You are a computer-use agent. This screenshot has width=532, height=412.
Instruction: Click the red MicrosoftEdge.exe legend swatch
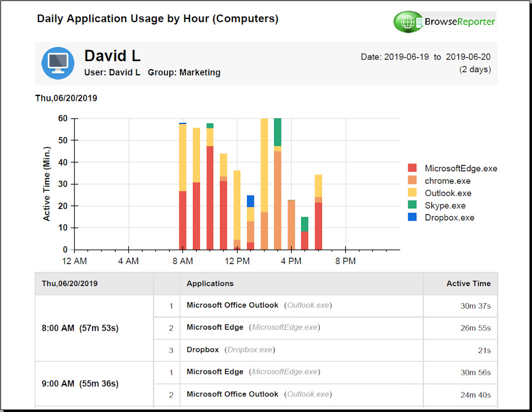coord(412,168)
